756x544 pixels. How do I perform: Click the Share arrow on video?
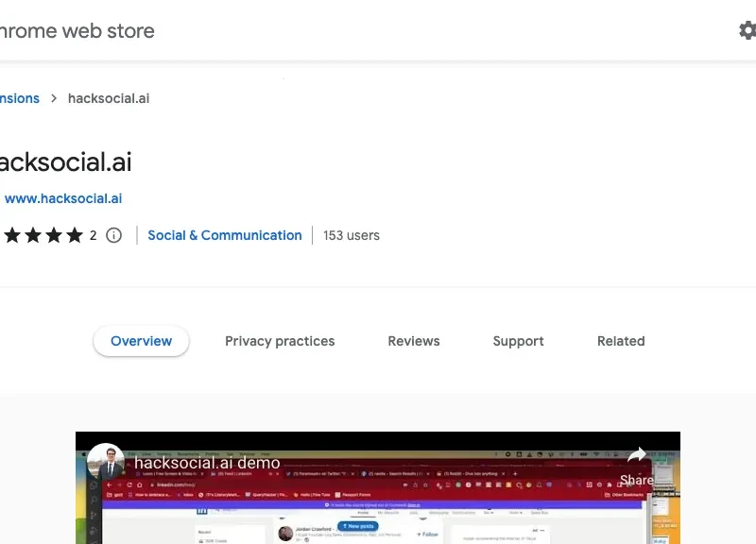(637, 457)
